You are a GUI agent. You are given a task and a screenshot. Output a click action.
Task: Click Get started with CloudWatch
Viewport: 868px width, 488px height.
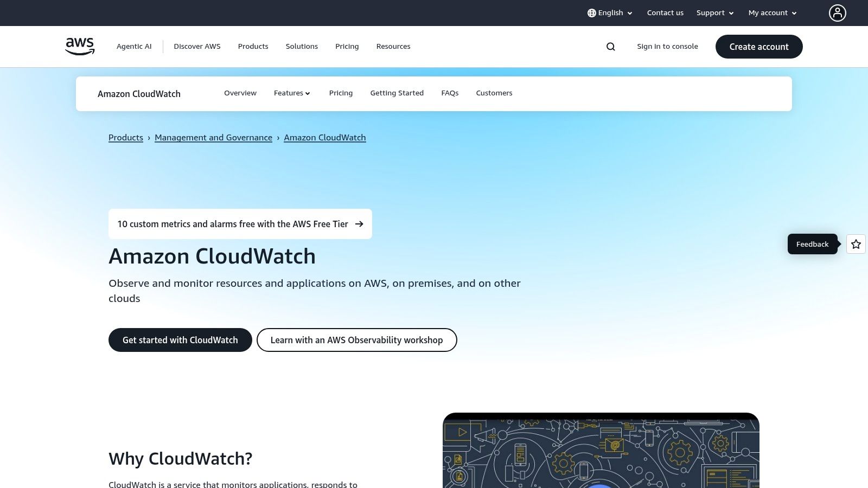pos(180,340)
